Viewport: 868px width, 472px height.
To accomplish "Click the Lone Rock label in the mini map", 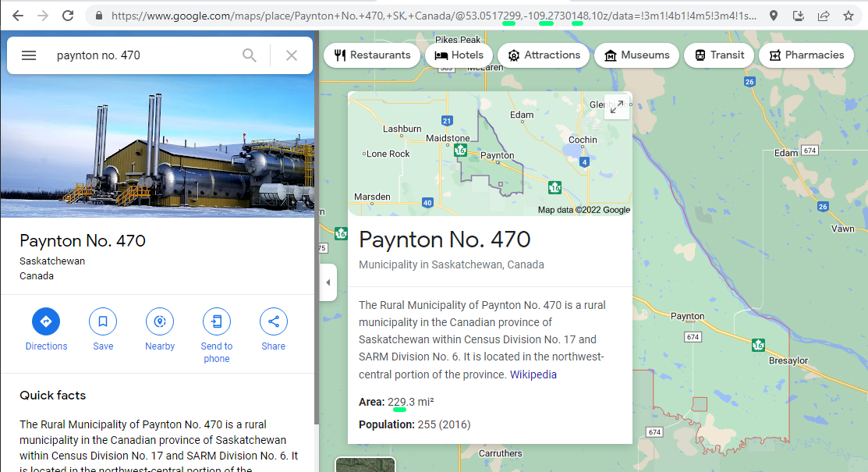I will point(388,154).
